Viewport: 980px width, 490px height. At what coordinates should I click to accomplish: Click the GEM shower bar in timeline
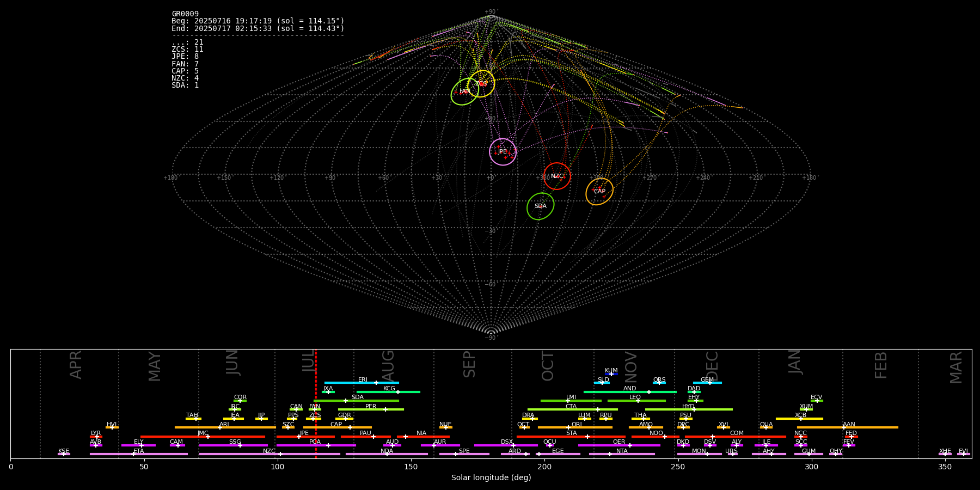[707, 383]
